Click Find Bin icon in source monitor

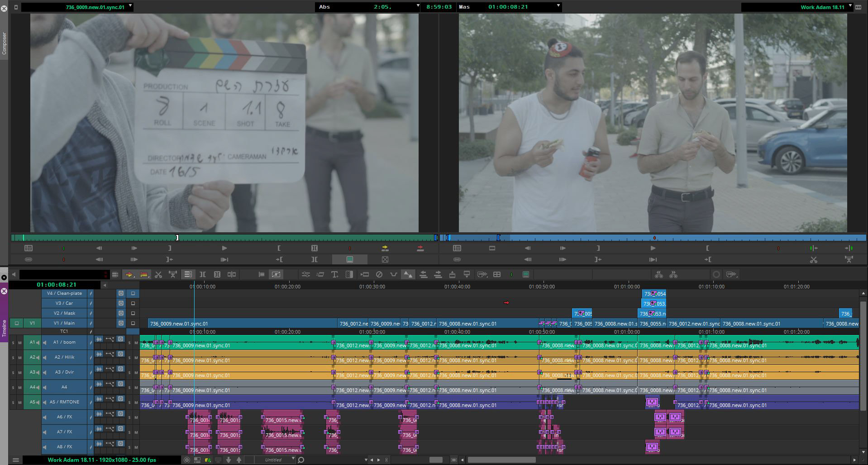385,259
